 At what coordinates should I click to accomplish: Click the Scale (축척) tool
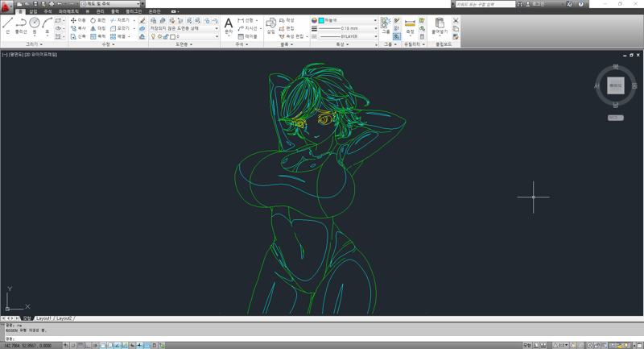tap(97, 36)
